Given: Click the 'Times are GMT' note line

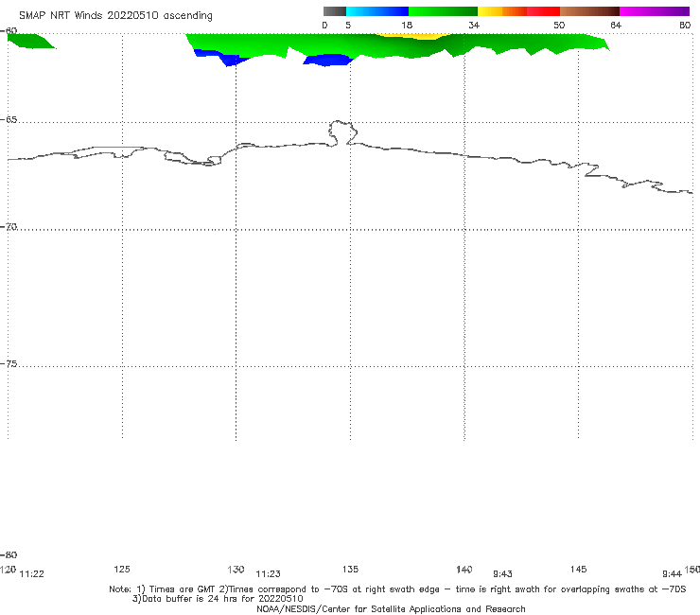Looking at the screenshot, I should pos(397,589).
